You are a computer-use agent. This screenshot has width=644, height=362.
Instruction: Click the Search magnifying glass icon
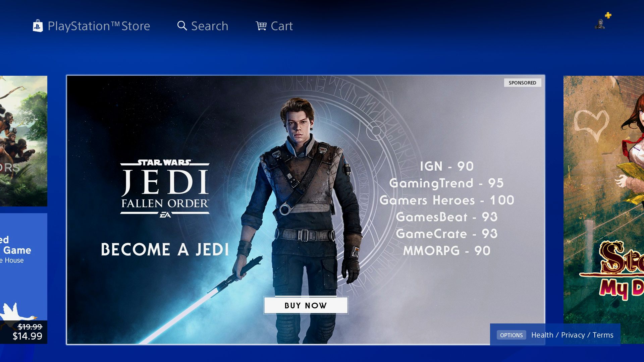point(182,26)
